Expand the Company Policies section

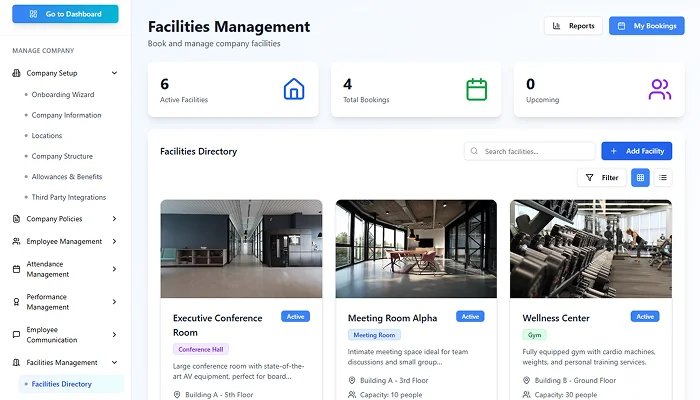114,219
